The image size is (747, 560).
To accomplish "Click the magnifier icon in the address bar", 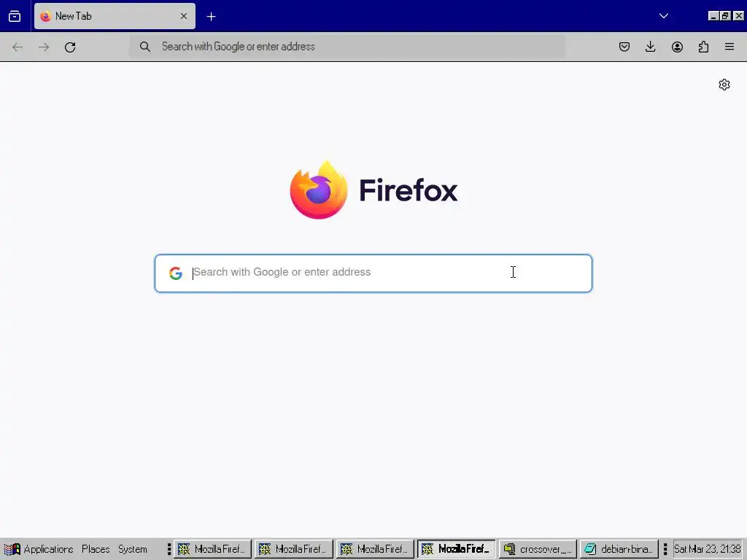I will tap(145, 47).
